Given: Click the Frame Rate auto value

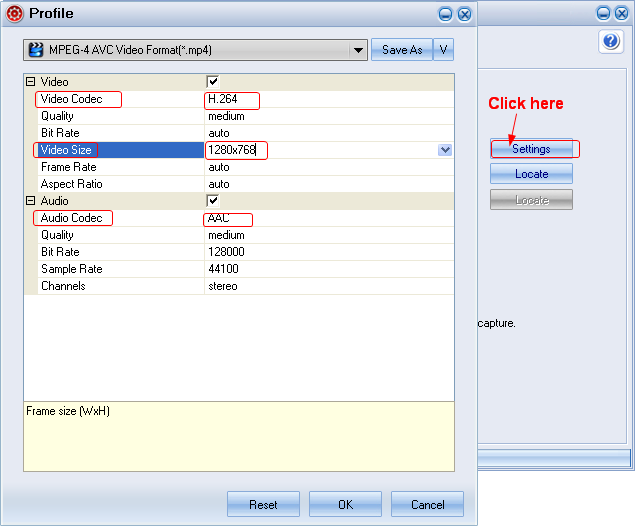Looking at the screenshot, I should 219,167.
